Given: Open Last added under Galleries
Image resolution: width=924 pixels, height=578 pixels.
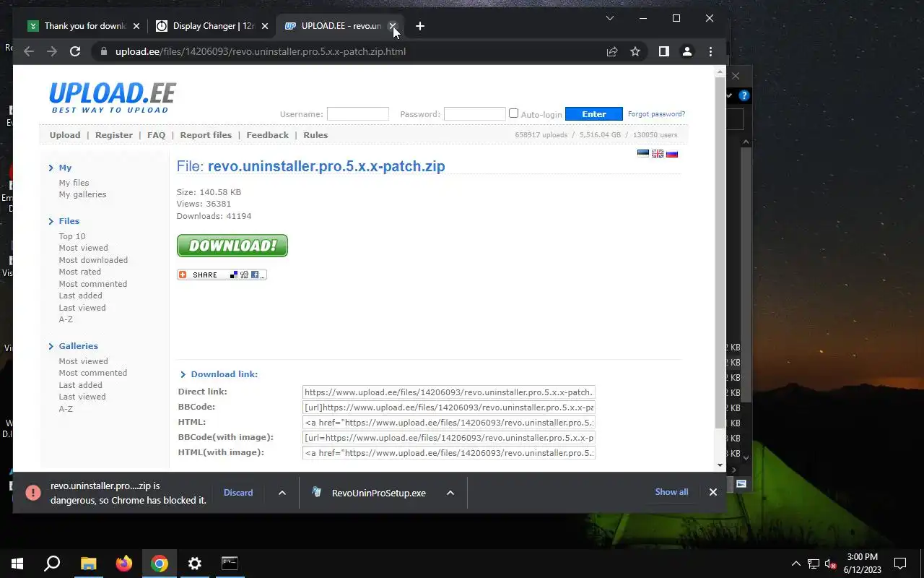Looking at the screenshot, I should [80, 385].
